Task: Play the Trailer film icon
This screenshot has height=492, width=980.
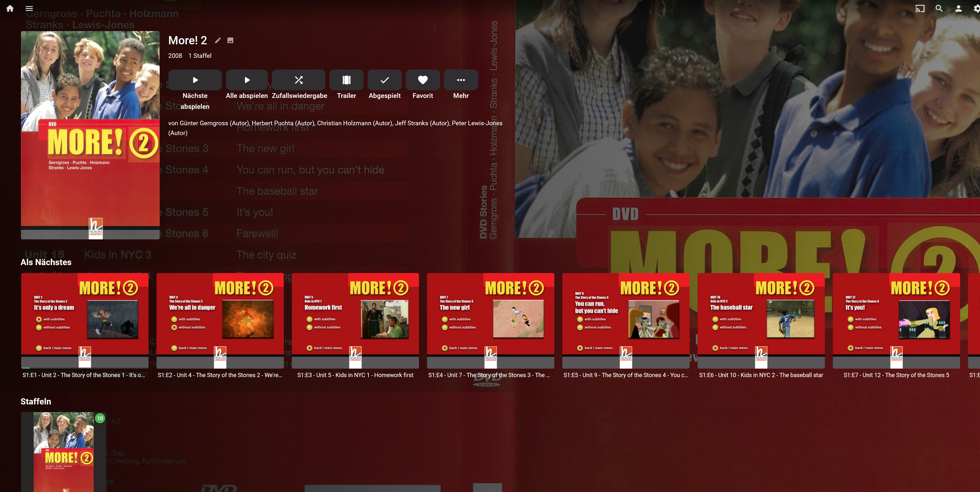Action: tap(346, 80)
